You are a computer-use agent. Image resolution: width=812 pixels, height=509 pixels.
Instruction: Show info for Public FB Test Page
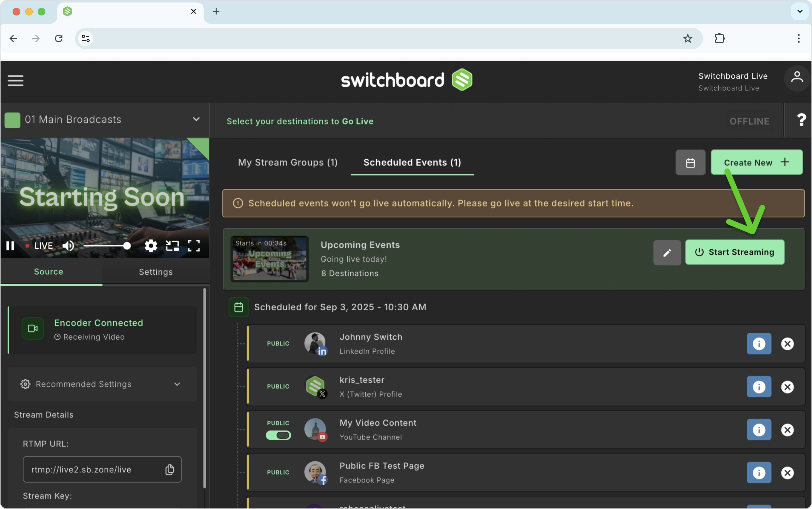pyautogui.click(x=759, y=473)
